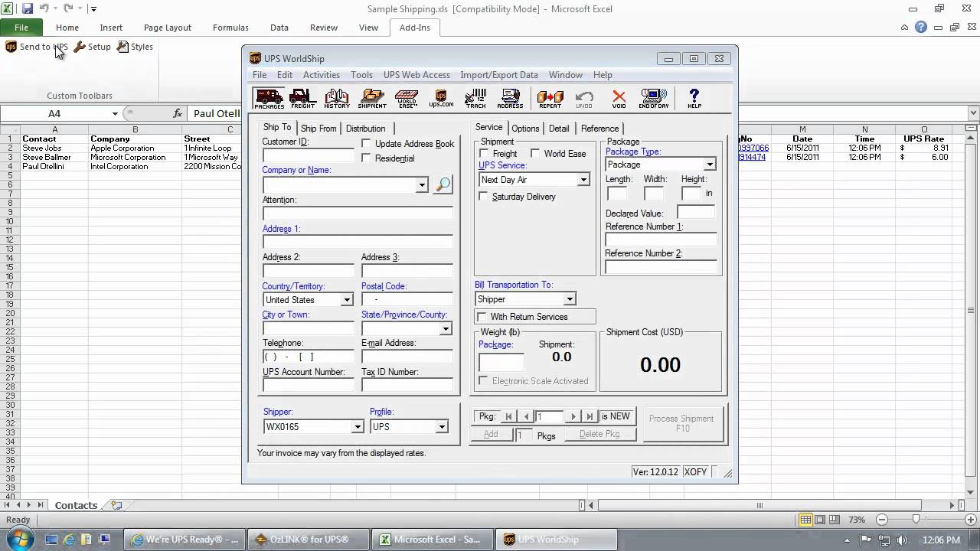Open the World Ease toolbar icon
The width and height of the screenshot is (980, 551).
pos(407,98)
